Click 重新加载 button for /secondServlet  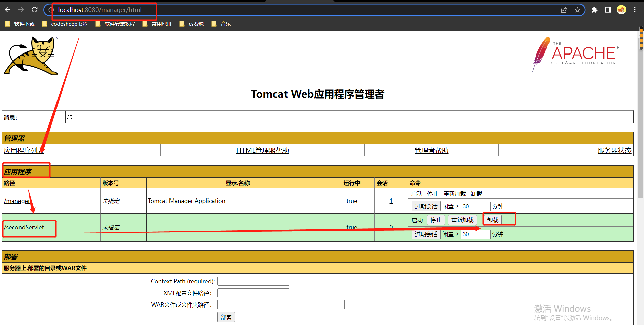pos(462,220)
